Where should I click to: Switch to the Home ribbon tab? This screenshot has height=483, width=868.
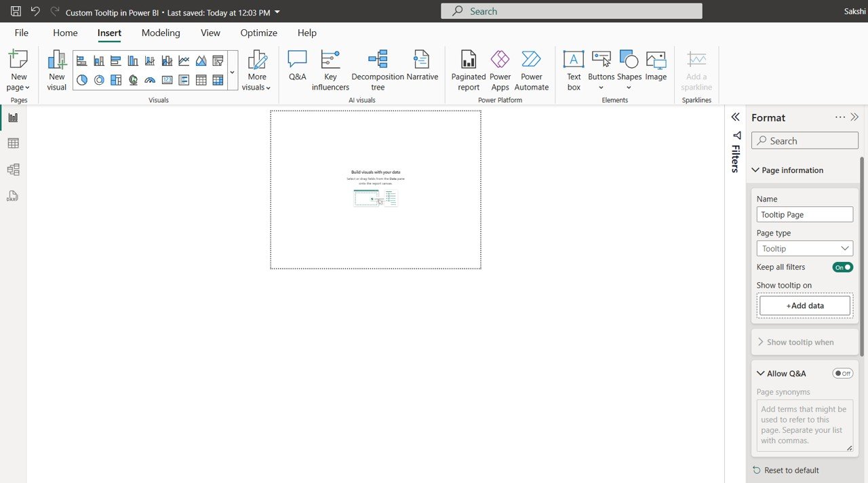pyautogui.click(x=65, y=33)
